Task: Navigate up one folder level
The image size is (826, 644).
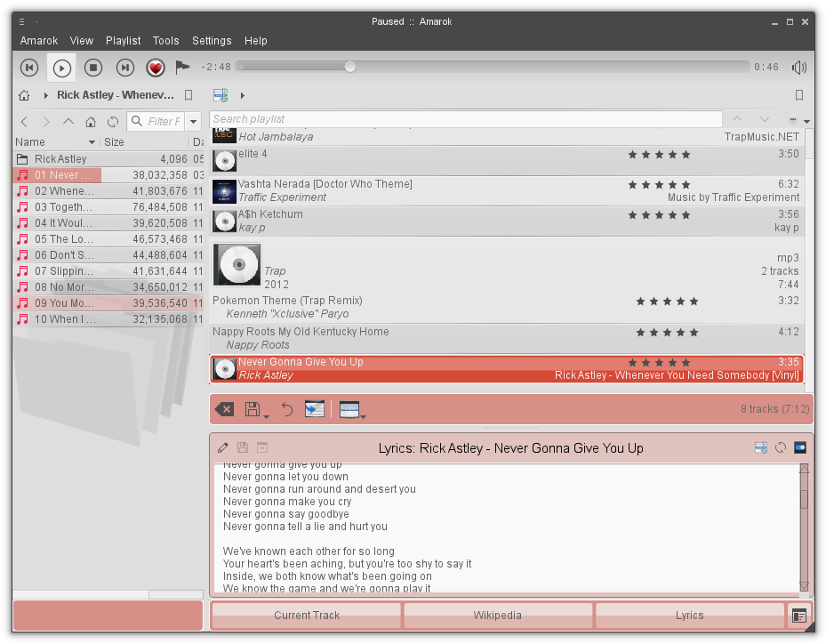Action: (68, 122)
